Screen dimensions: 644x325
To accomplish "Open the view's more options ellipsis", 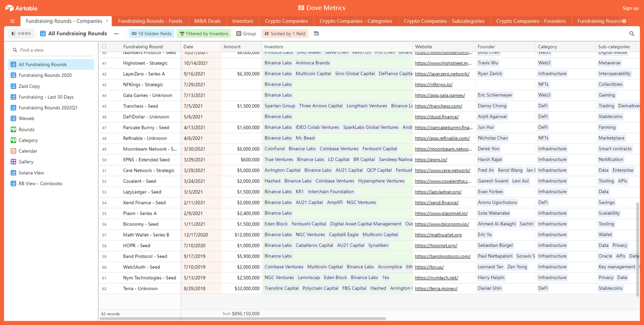I will 116,33.
